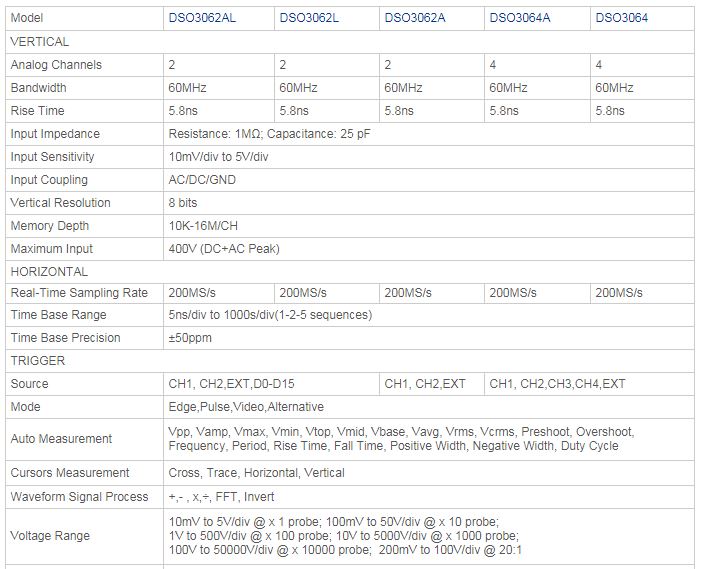
Task: Select the Rise Time row label
Action: [x=37, y=111]
